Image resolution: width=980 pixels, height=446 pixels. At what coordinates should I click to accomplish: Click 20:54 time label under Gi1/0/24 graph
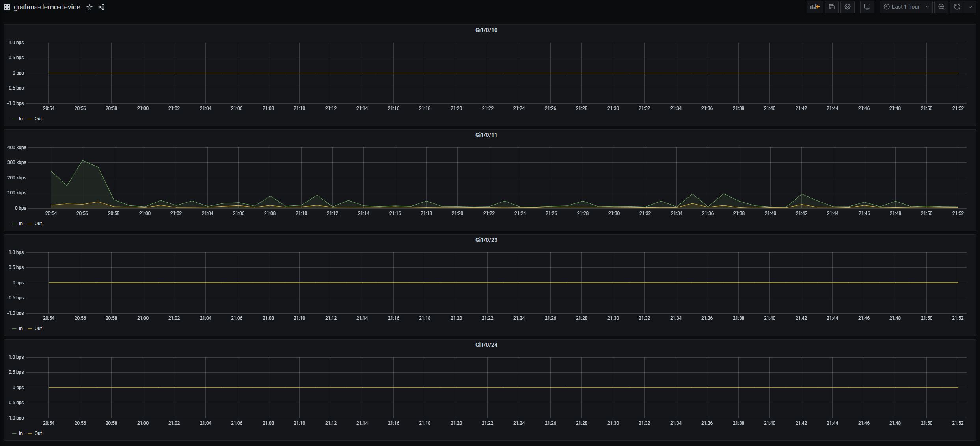pos(48,423)
